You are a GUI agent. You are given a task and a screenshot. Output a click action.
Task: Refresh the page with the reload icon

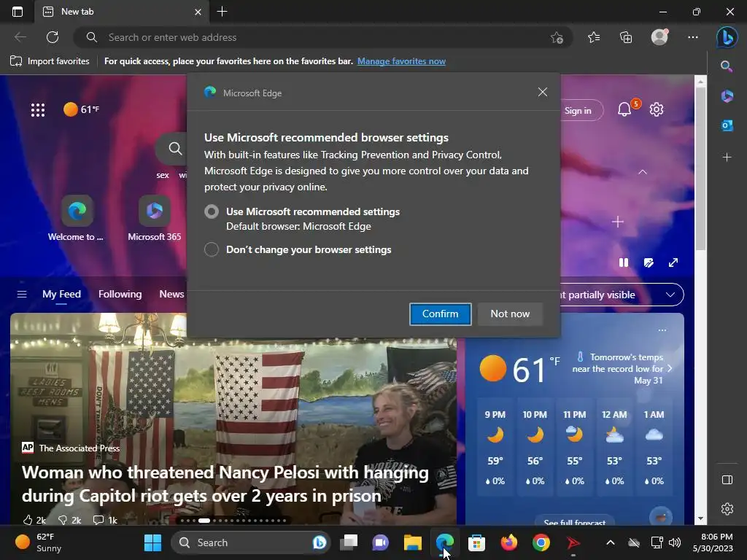tap(53, 37)
